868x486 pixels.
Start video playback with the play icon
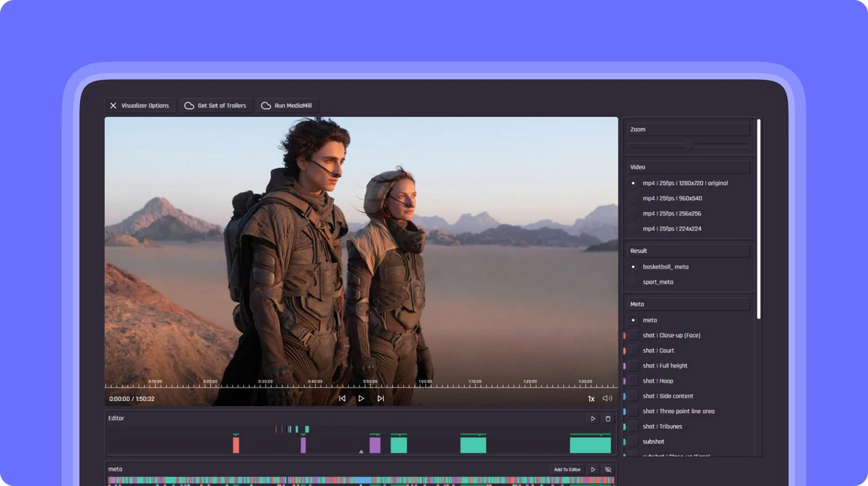362,398
